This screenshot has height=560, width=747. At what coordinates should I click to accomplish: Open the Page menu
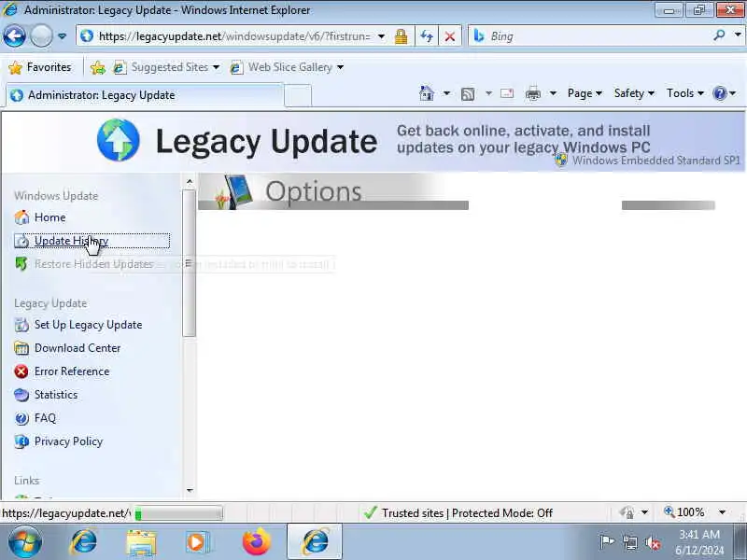pyautogui.click(x=585, y=93)
